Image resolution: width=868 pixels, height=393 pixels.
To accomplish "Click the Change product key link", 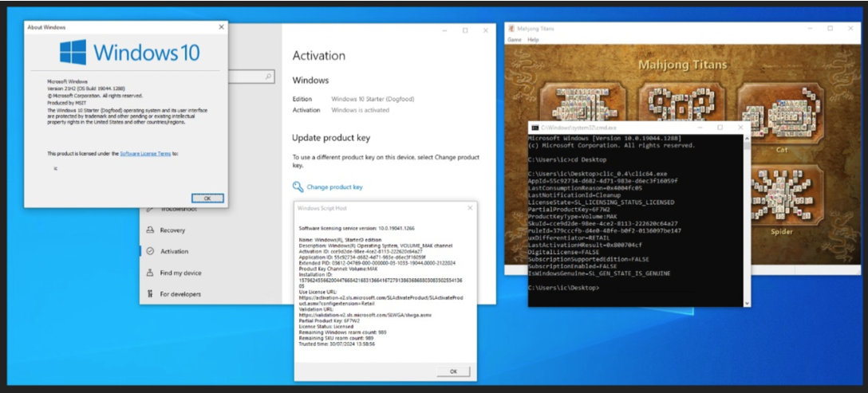I will point(334,187).
